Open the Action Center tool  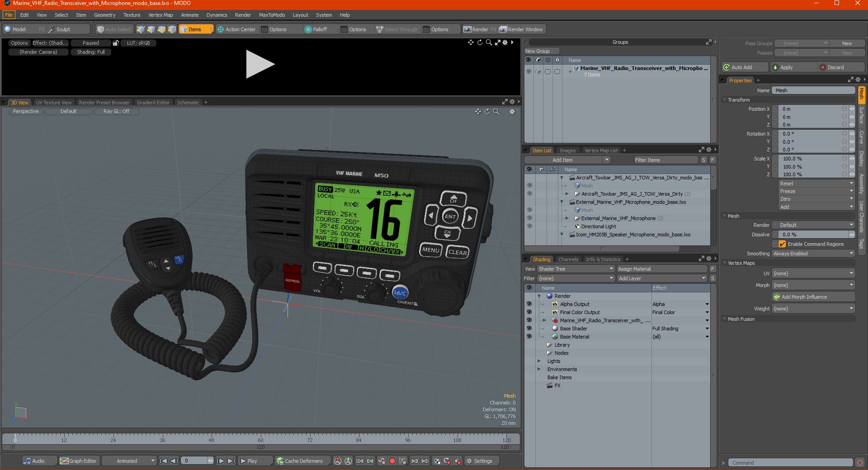236,29
